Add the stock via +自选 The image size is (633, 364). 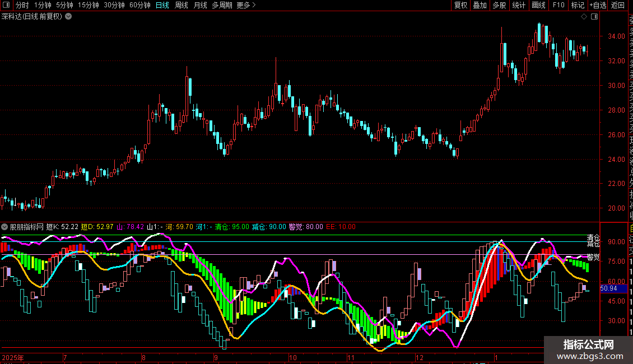(x=597, y=6)
